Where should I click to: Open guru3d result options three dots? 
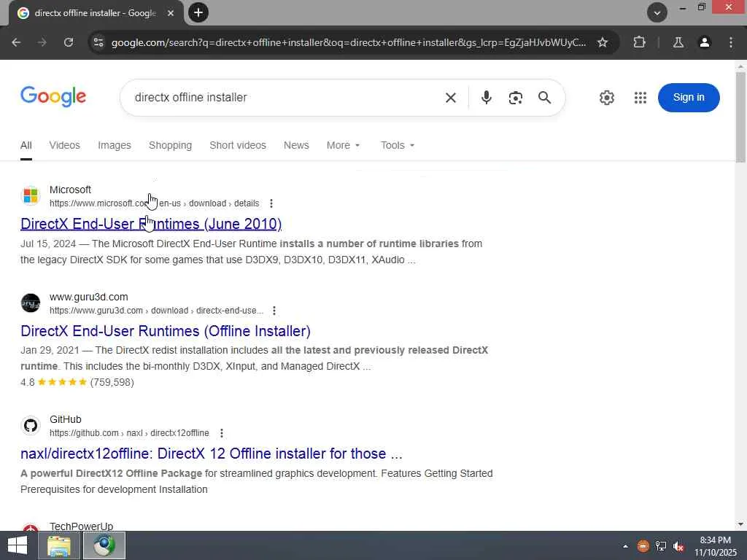point(274,311)
